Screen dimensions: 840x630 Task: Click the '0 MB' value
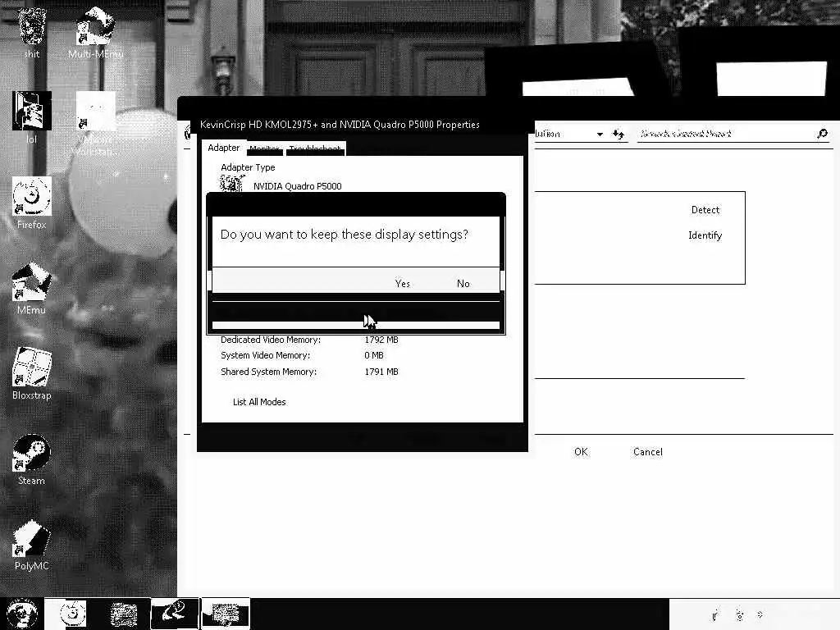point(374,355)
